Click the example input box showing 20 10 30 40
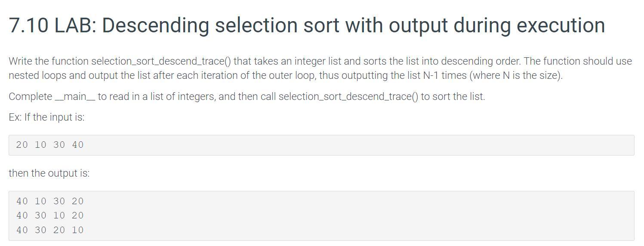The image size is (644, 246). point(321,145)
